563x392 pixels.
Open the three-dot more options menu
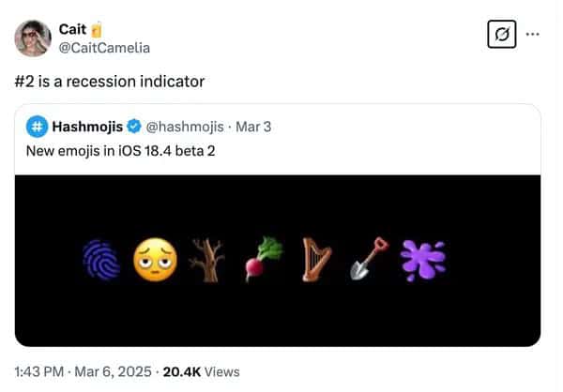pos(533,35)
